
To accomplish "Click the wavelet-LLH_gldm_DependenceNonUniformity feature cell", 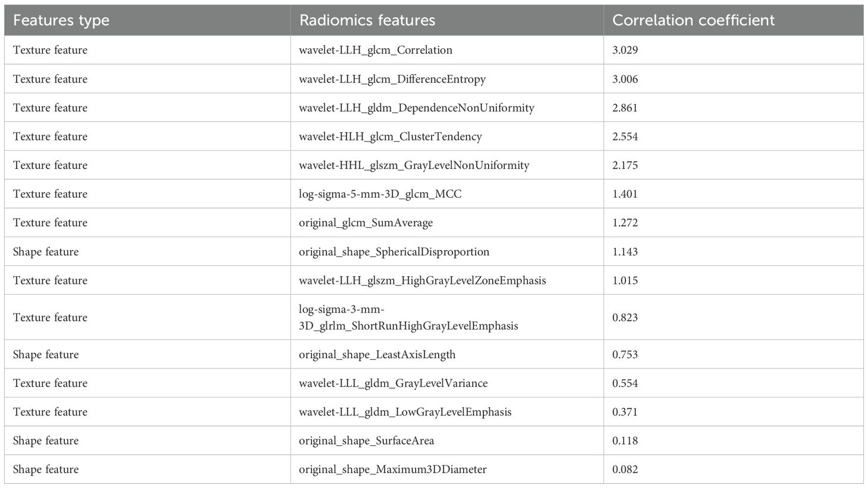I will pyautogui.click(x=416, y=108).
